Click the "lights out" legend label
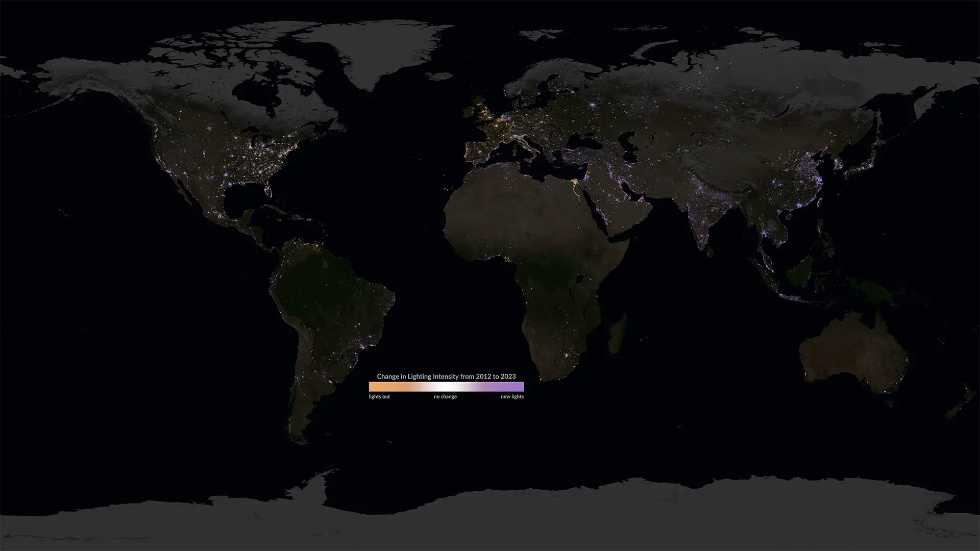Image resolution: width=980 pixels, height=551 pixels. tap(379, 396)
